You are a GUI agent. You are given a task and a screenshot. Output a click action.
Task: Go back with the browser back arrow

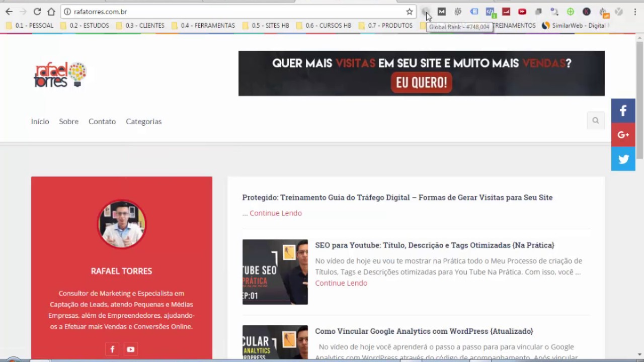click(9, 12)
